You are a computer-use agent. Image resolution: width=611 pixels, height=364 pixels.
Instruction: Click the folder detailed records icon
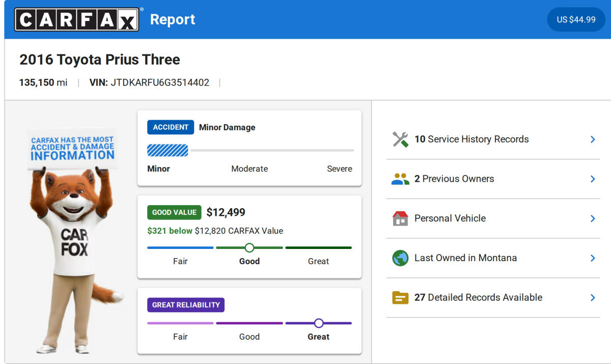point(400,298)
